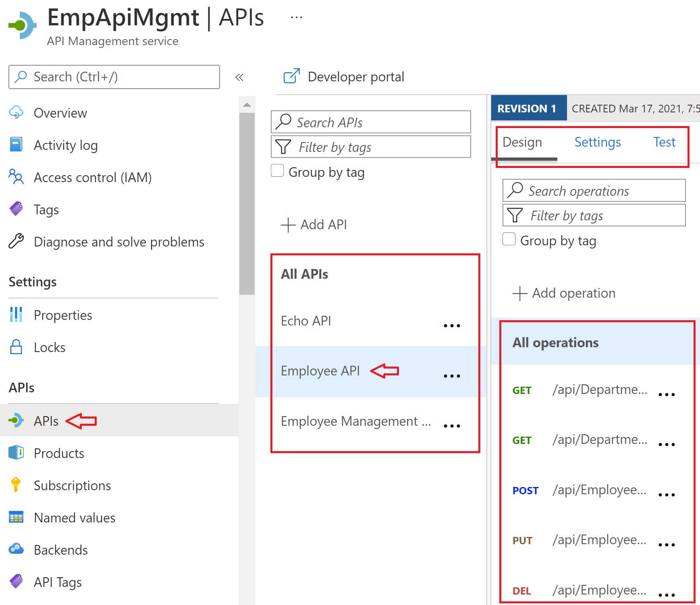The height and width of the screenshot is (605, 700).
Task: Click the APIs Filter by tags field
Action: (x=371, y=147)
